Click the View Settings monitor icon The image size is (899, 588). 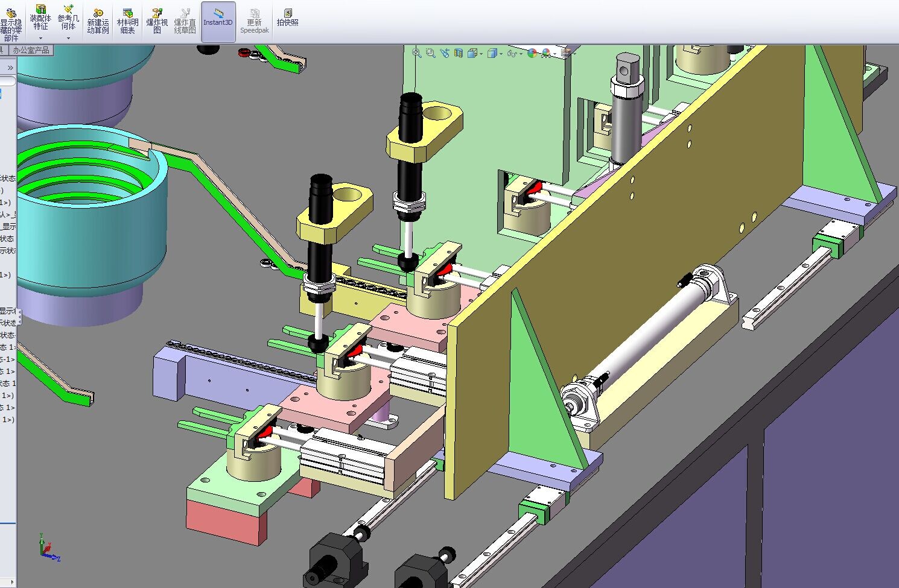[566, 53]
